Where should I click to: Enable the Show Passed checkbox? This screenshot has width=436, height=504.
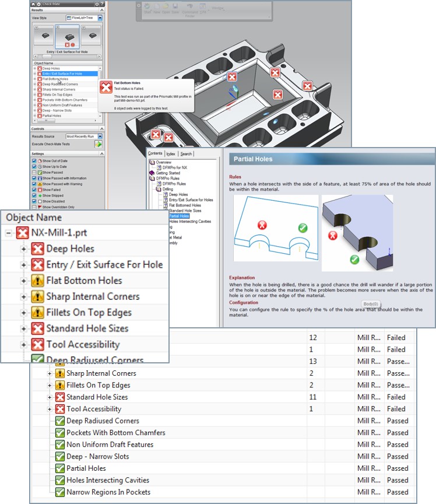point(34,172)
